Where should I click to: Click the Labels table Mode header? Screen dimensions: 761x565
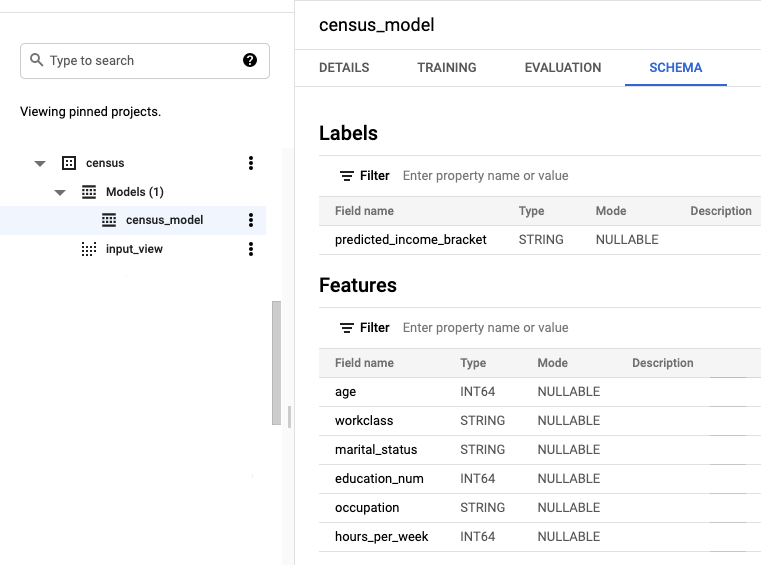(x=611, y=211)
